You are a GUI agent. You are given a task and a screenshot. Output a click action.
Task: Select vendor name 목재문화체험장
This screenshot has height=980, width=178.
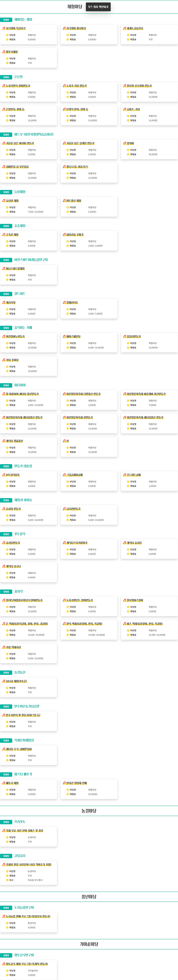pyautogui.click(x=24, y=740)
